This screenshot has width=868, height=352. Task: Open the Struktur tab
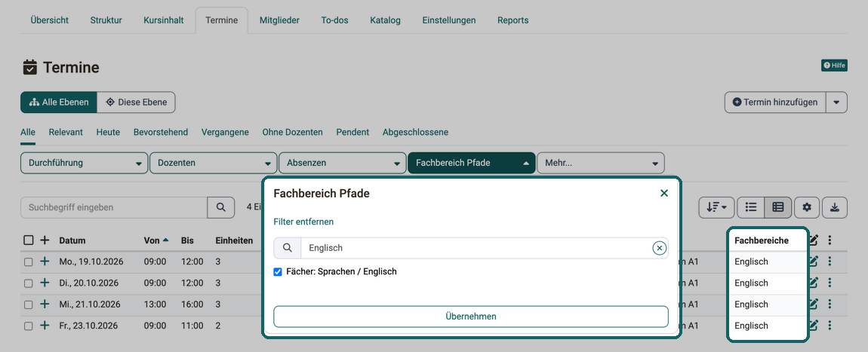click(x=106, y=20)
